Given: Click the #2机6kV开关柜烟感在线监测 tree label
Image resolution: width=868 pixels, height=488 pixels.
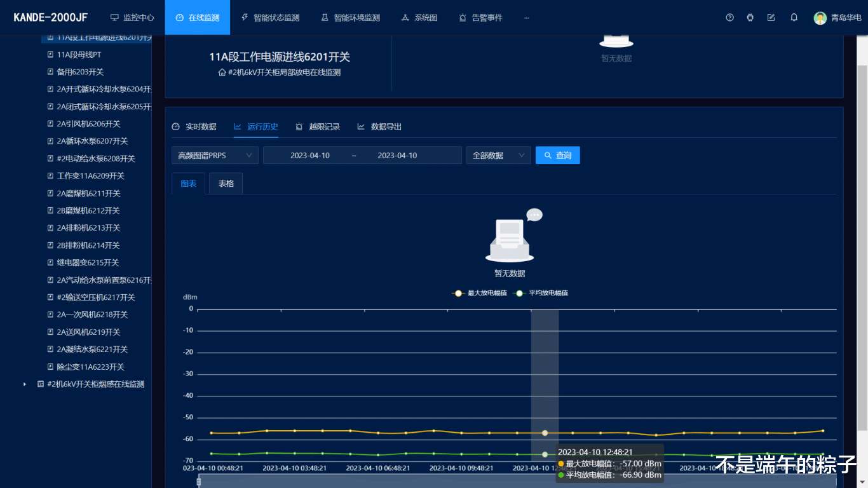Looking at the screenshot, I should tap(96, 384).
